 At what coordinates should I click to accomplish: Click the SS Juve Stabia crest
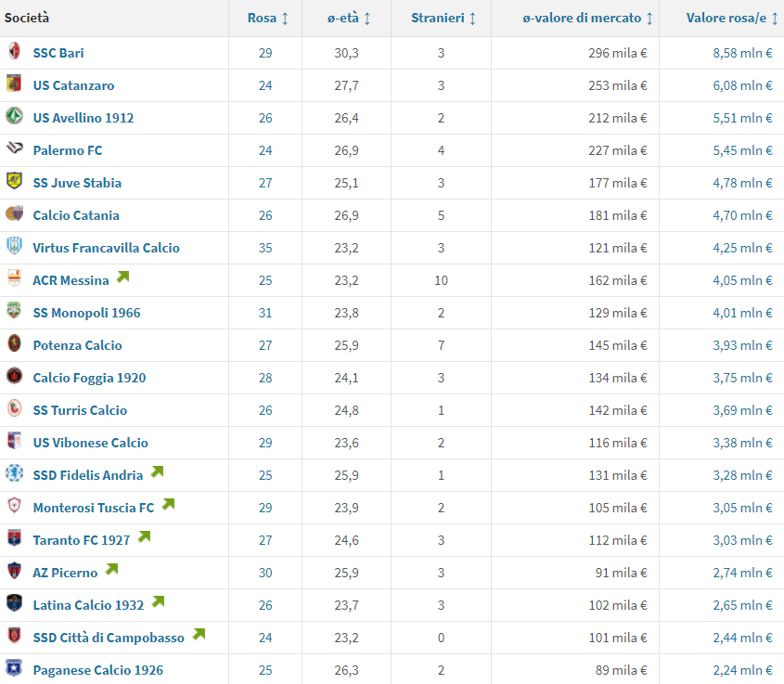click(x=15, y=181)
